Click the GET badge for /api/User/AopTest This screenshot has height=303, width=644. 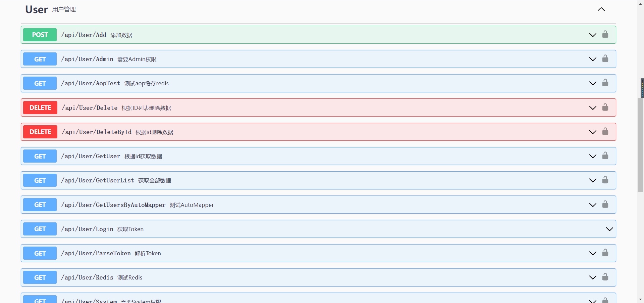point(40,83)
